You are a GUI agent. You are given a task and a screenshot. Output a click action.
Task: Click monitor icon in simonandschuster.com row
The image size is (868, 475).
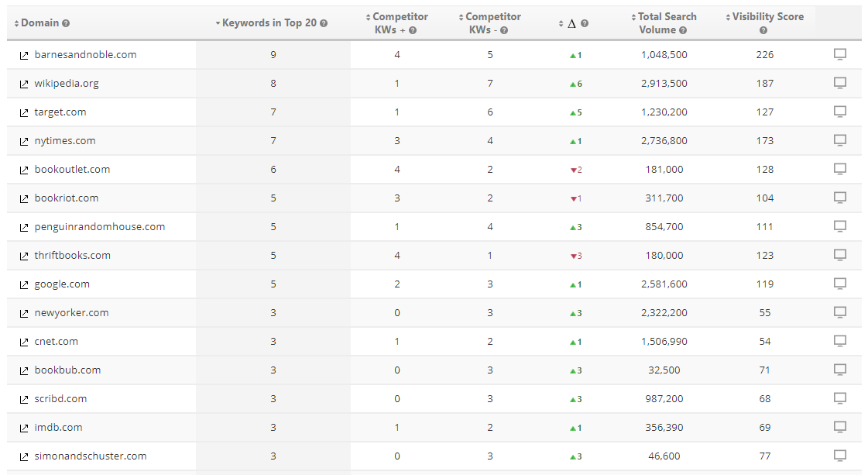(840, 456)
